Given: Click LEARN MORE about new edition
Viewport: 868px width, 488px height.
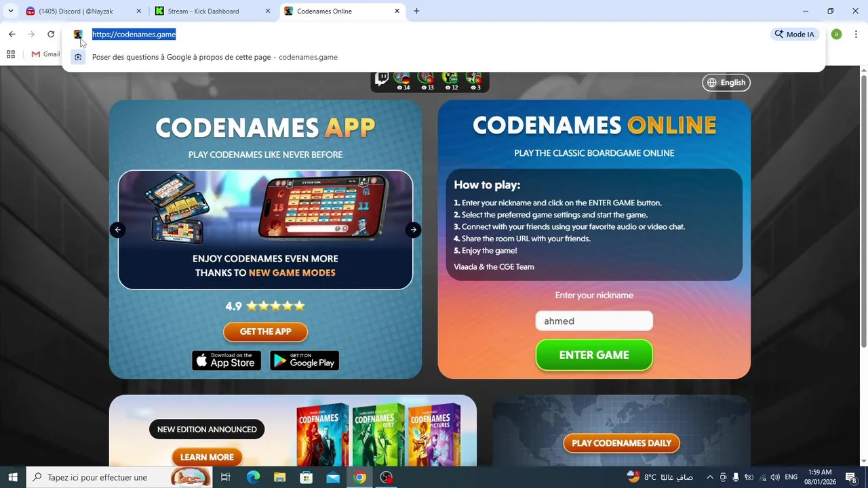Looking at the screenshot, I should click(x=207, y=457).
